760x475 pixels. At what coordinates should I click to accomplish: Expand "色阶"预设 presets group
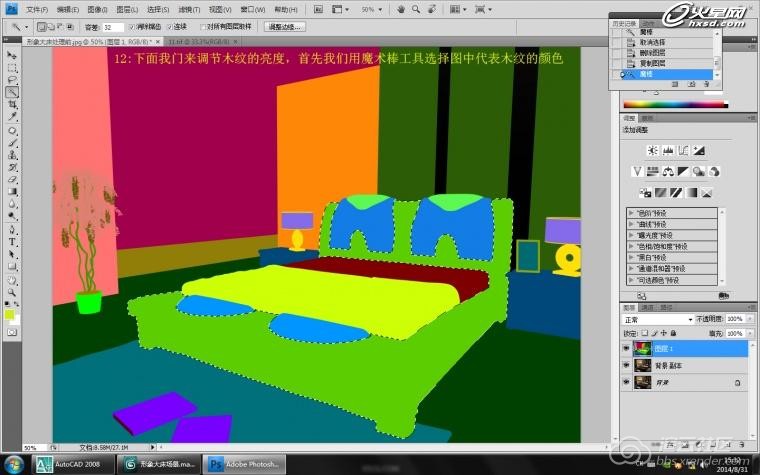(631, 213)
